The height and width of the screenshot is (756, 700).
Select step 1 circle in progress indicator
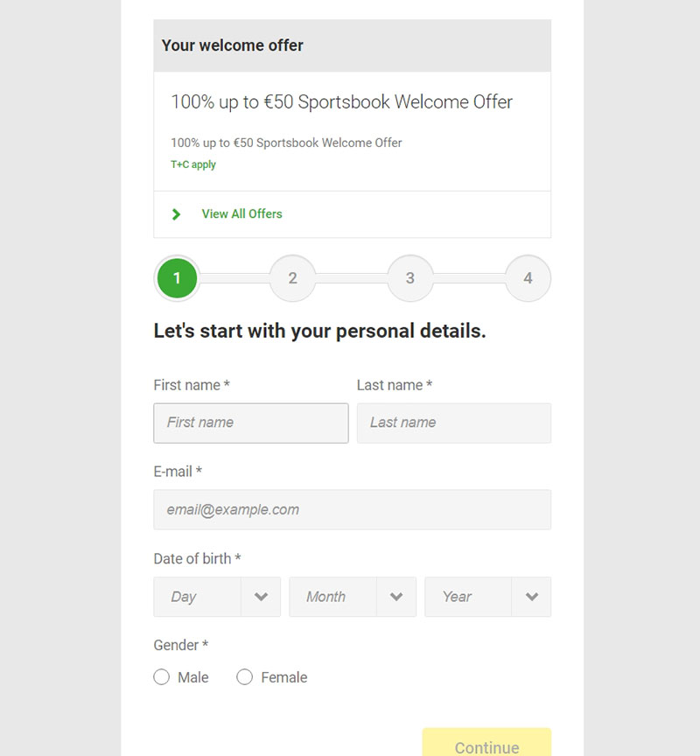177,278
